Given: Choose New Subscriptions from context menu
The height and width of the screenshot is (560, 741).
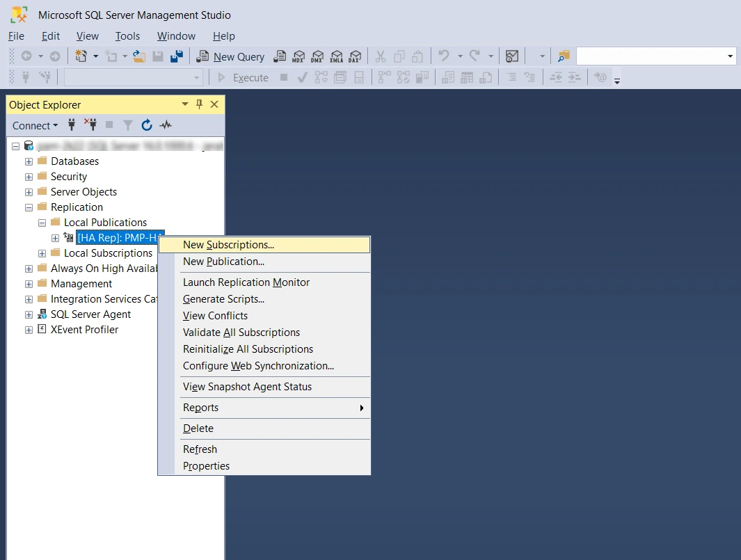Looking at the screenshot, I should coord(228,245).
